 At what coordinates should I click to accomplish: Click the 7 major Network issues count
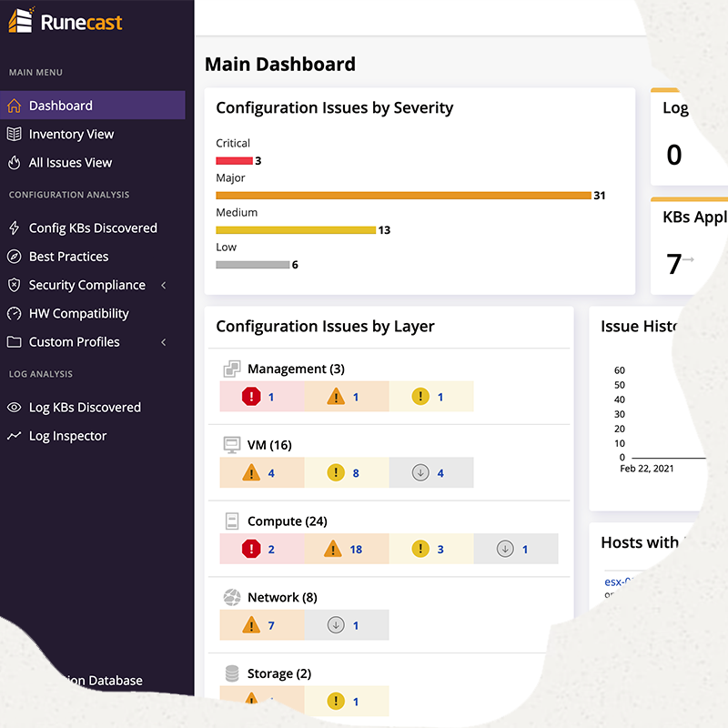pyautogui.click(x=271, y=625)
